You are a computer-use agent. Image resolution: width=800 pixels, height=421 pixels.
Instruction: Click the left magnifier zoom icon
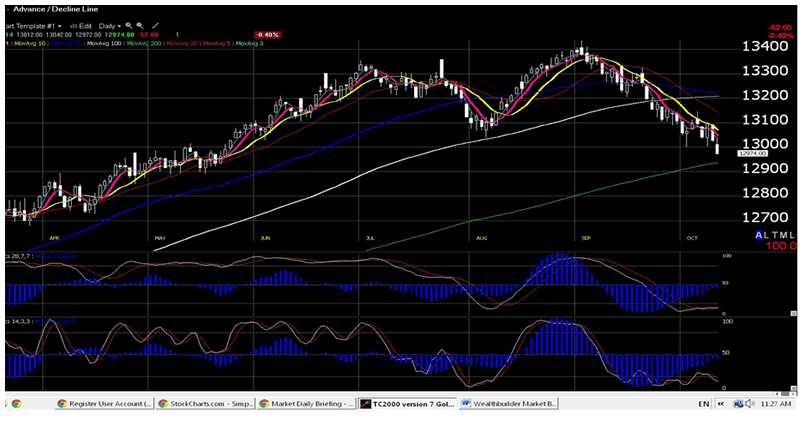point(130,24)
